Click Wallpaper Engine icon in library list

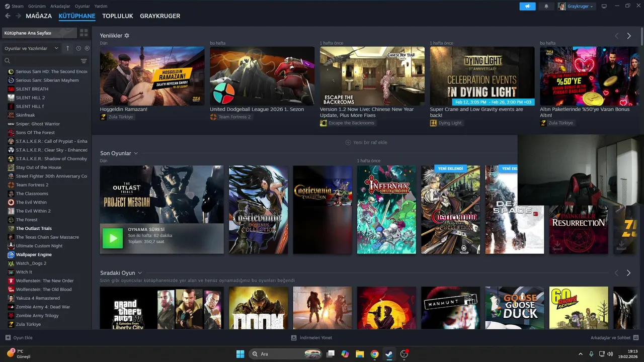(11, 254)
